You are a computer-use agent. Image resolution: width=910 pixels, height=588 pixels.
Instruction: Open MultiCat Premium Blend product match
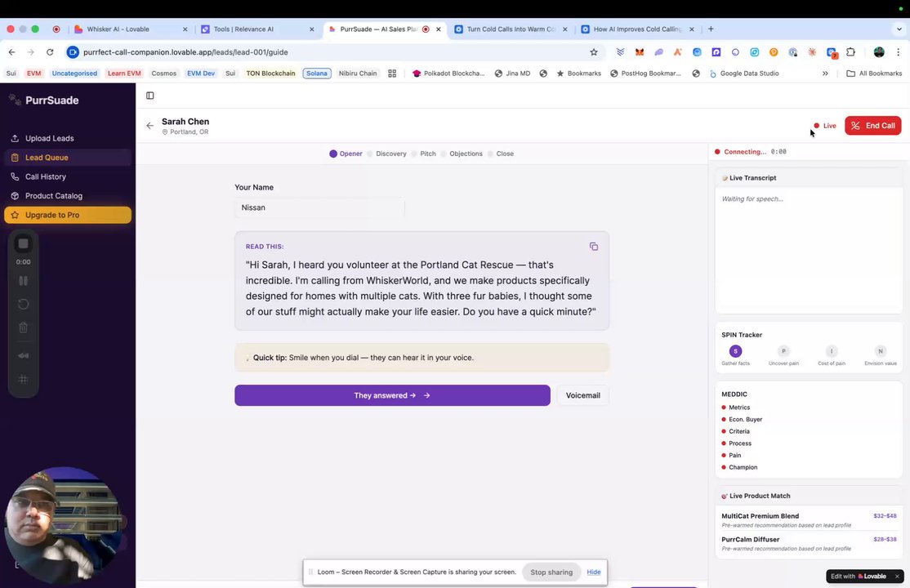pos(809,520)
